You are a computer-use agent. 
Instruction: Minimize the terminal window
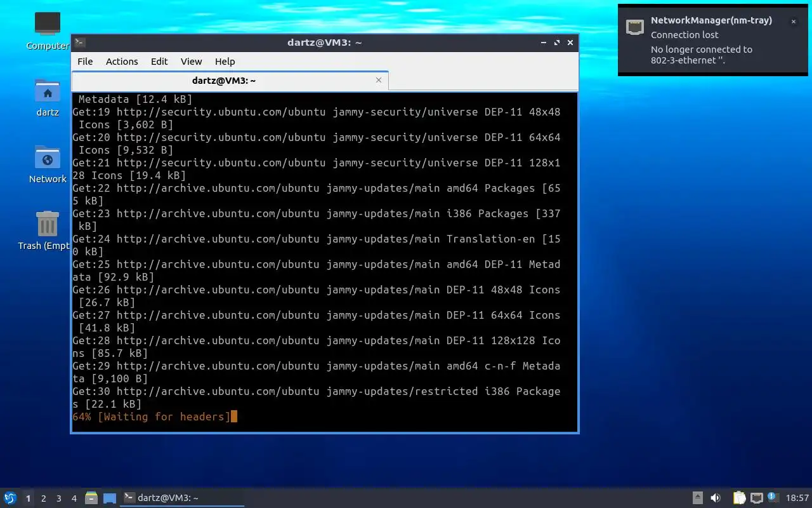click(x=544, y=43)
